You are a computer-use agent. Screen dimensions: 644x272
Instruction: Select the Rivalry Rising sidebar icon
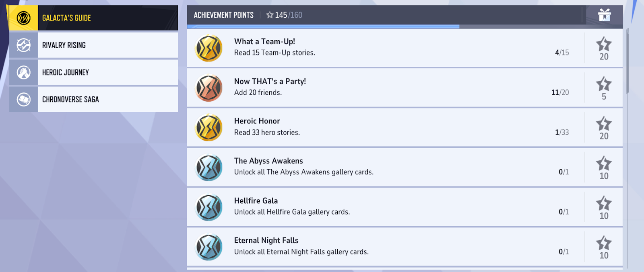[x=24, y=45]
